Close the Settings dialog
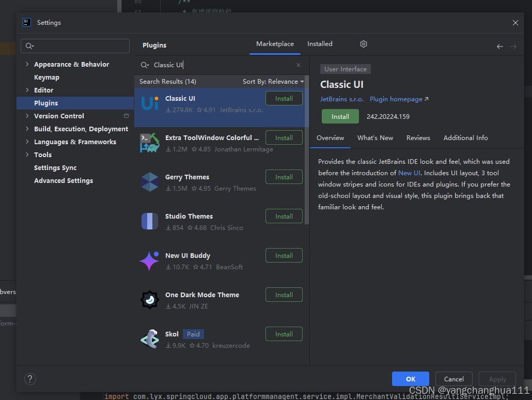 (x=515, y=23)
